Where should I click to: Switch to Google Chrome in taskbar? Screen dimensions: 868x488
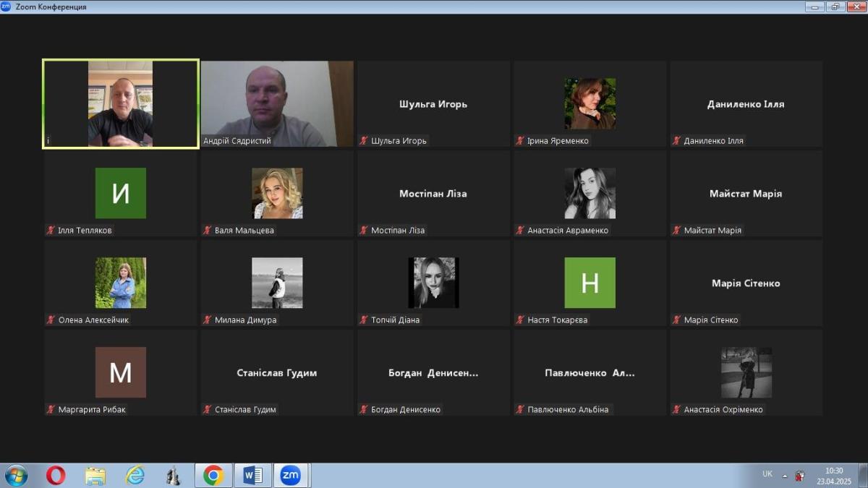(213, 475)
